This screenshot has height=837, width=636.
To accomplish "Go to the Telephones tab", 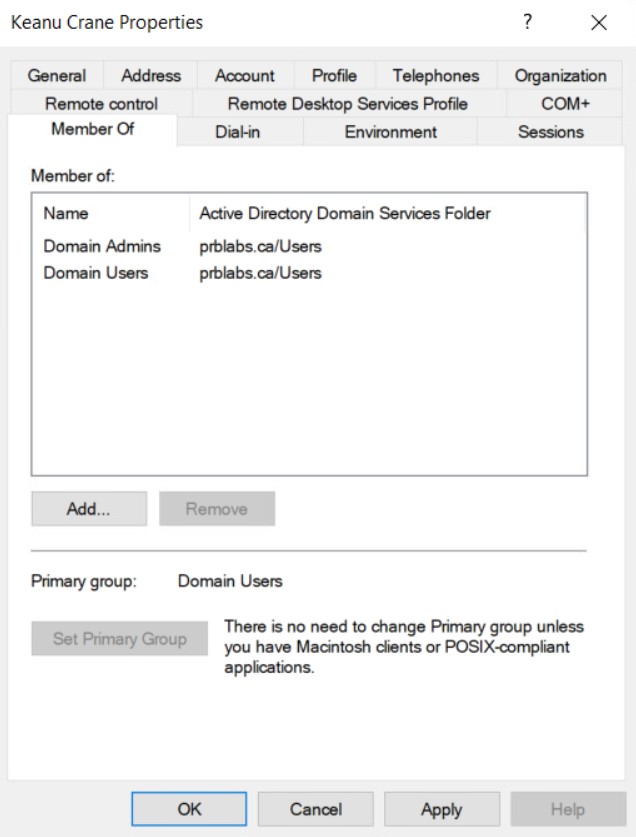I will pyautogui.click(x=435, y=76).
